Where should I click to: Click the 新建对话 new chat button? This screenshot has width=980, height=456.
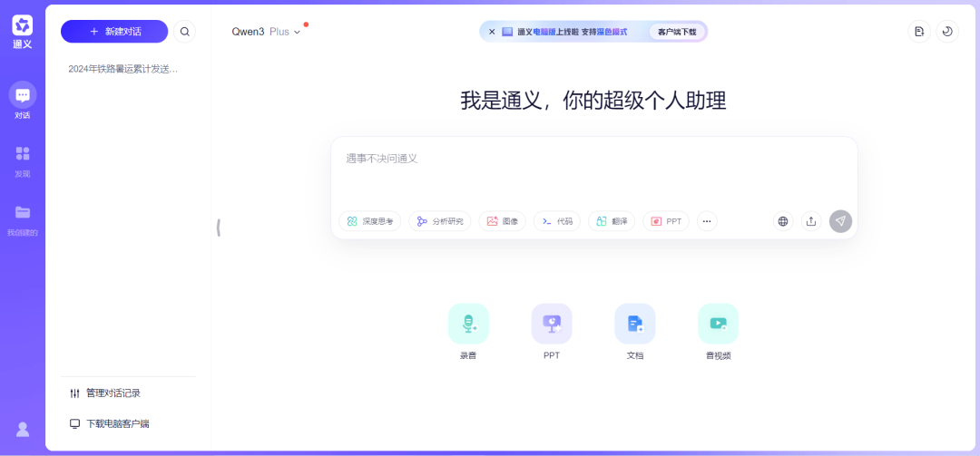pyautogui.click(x=114, y=32)
